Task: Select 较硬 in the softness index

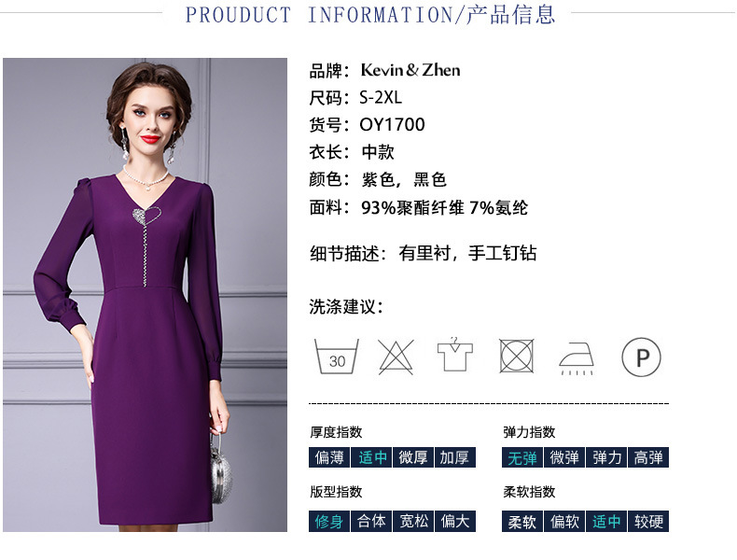Action: (648, 522)
